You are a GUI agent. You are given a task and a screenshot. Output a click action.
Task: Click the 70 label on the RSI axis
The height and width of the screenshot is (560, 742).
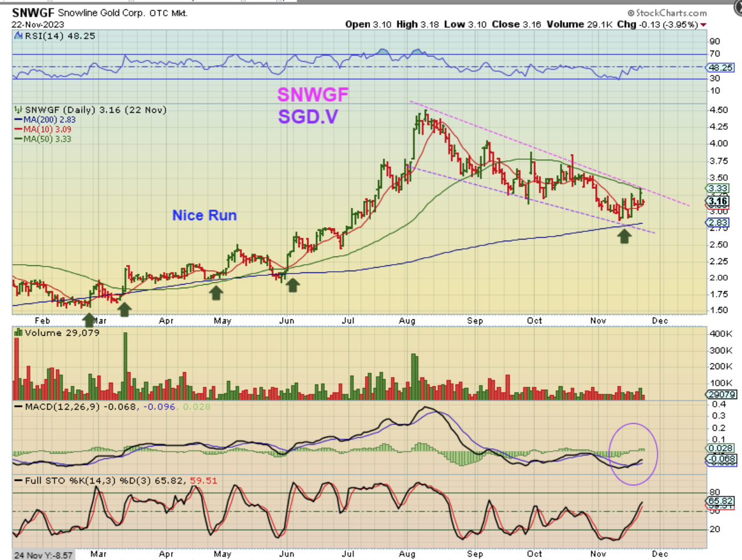pyautogui.click(x=715, y=54)
